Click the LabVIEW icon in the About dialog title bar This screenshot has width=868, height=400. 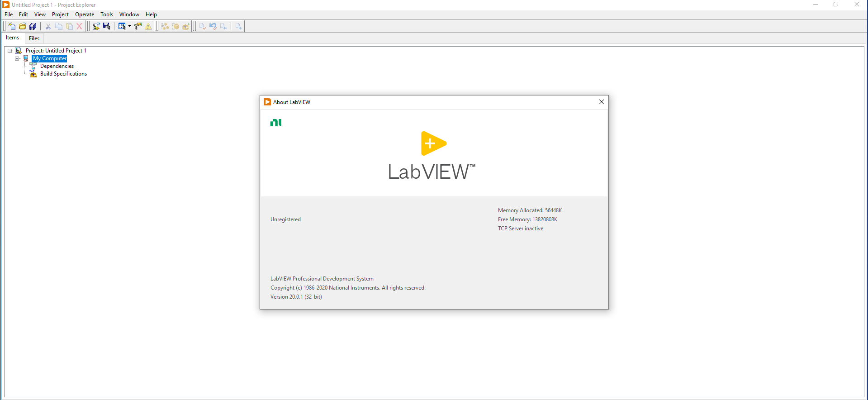tap(267, 102)
